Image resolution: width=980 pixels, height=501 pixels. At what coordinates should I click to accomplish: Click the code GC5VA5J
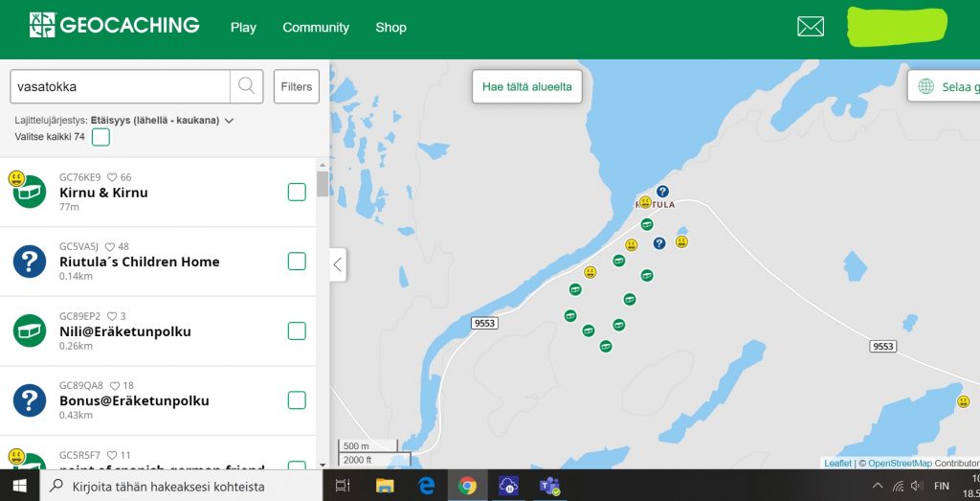[x=79, y=246]
